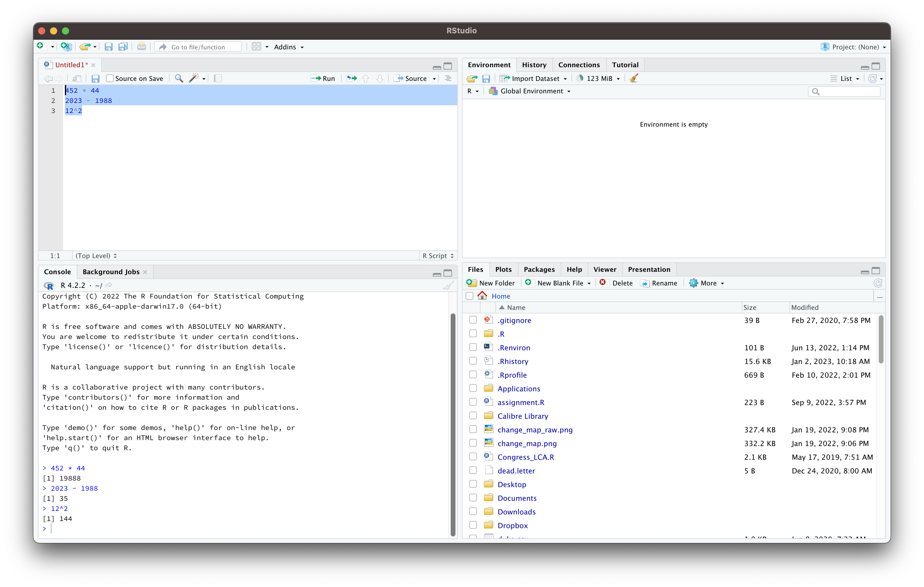Viewport: 924px width, 587px height.
Task: Check the box next to assignment.R
Action: pos(473,402)
